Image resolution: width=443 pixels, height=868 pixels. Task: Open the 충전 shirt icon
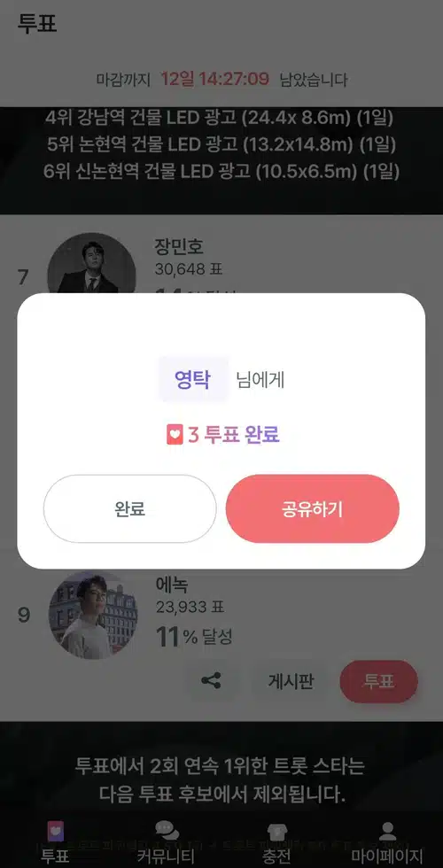(276, 831)
